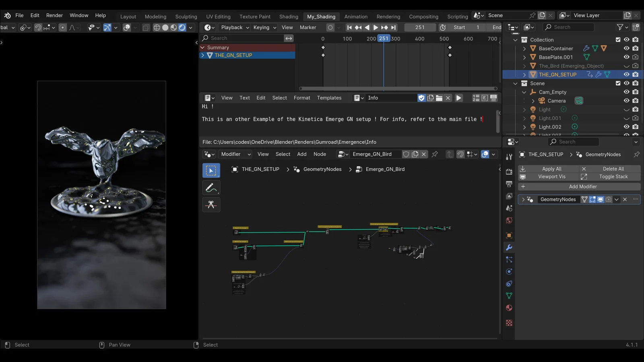Click the current frame field showing 251

coord(420,27)
